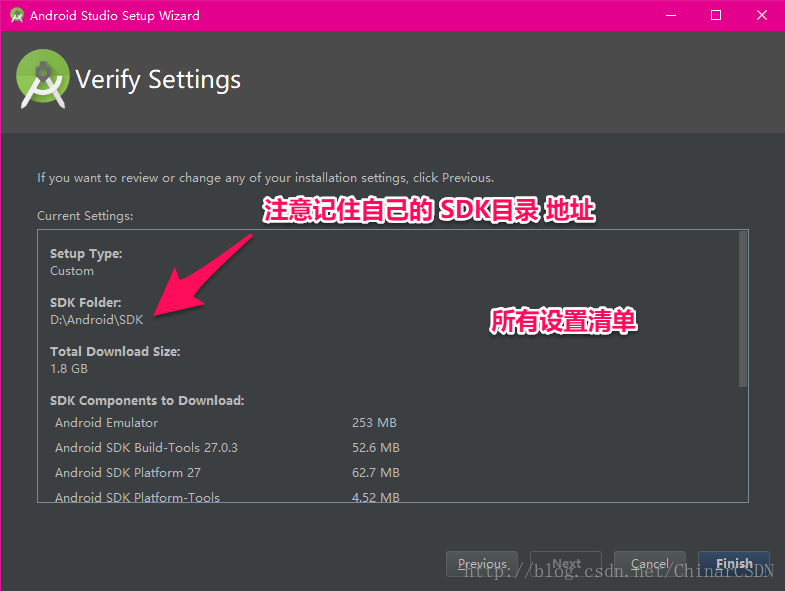Click the 253 MB size value
The height and width of the screenshot is (591, 785).
pyautogui.click(x=374, y=423)
